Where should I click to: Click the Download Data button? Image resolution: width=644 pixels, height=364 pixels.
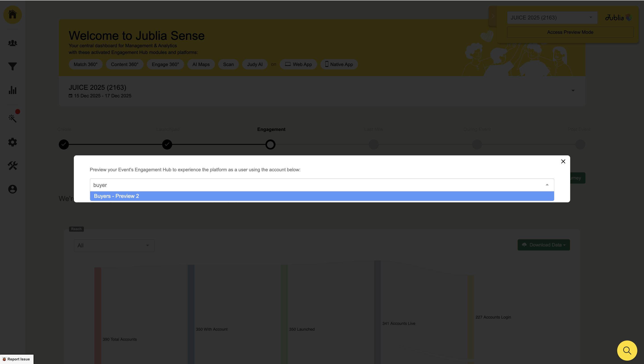pyautogui.click(x=544, y=245)
